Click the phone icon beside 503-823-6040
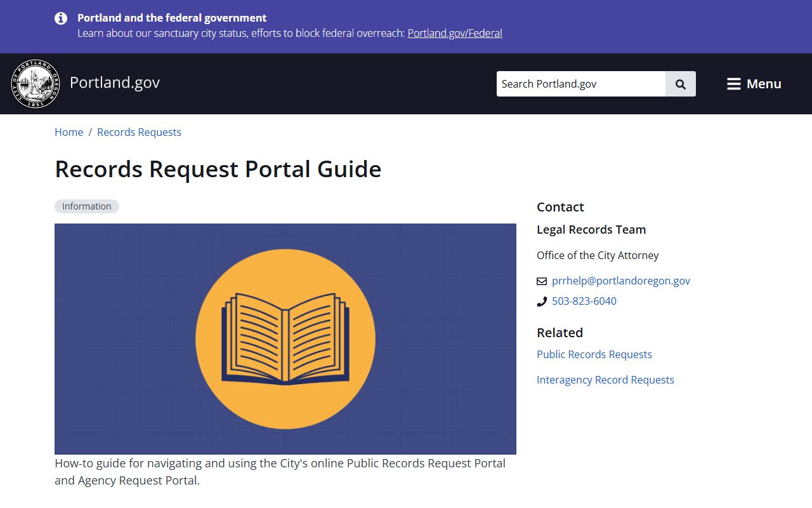This screenshot has width=812, height=508. point(542,302)
